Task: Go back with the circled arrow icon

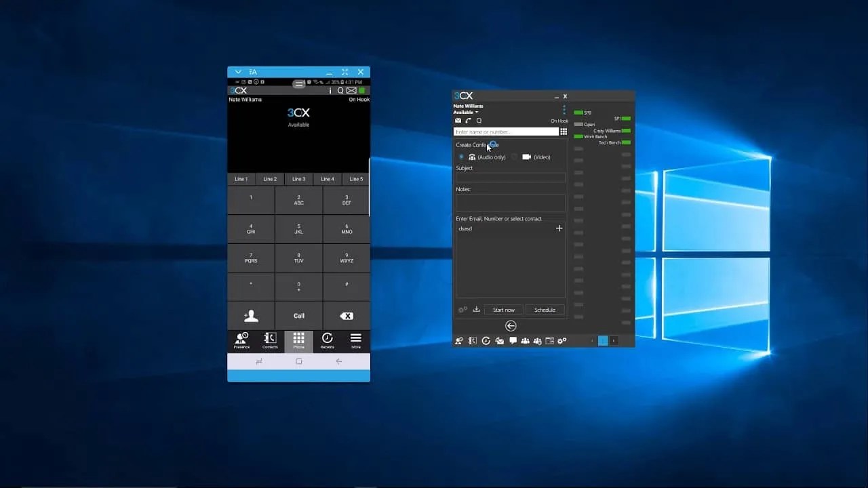Action: [x=511, y=326]
